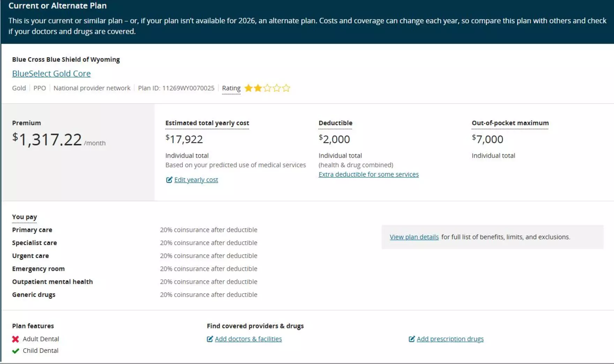The width and height of the screenshot is (614, 364).
Task: Click the Estimated total yearly cost tooltip term
Action: click(x=207, y=123)
